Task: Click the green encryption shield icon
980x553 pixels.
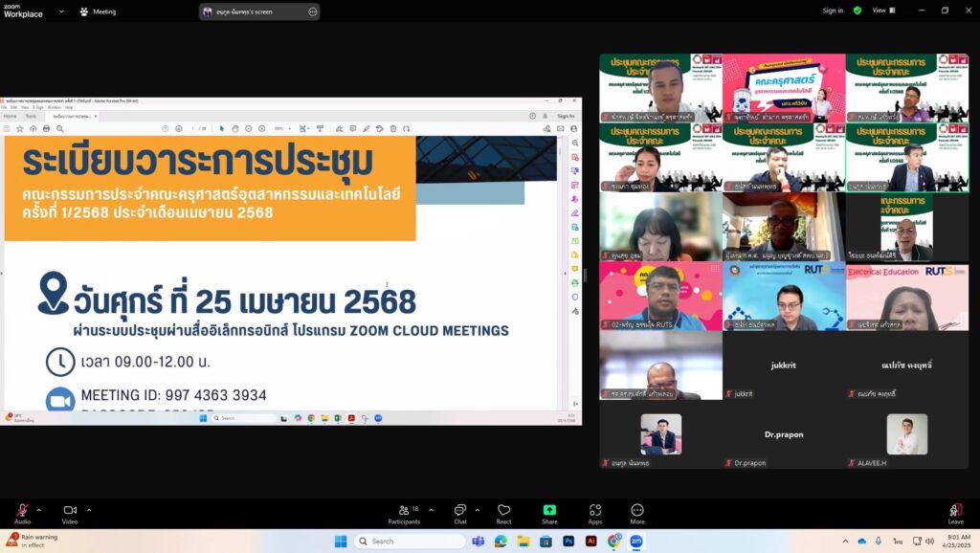Action: click(x=857, y=11)
